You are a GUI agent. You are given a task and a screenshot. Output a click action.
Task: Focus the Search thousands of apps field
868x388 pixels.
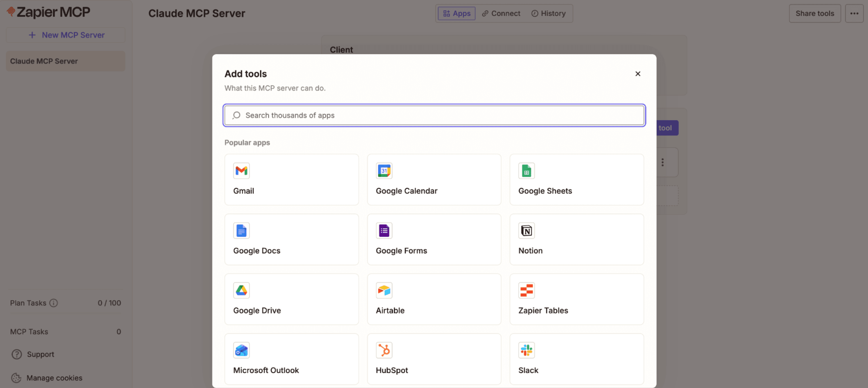tap(434, 116)
